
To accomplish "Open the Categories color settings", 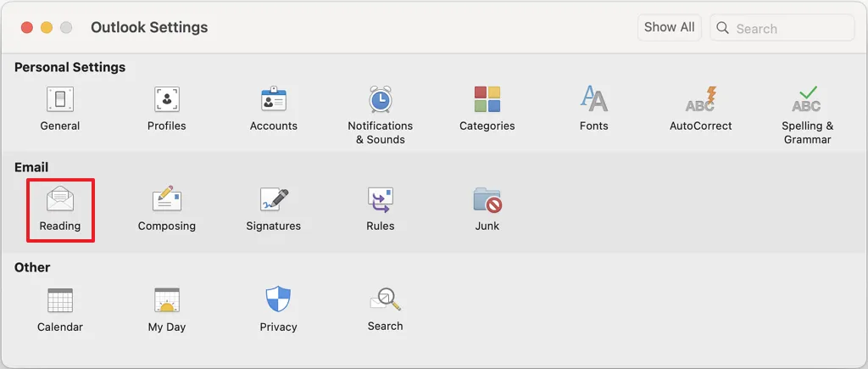I will (487, 101).
